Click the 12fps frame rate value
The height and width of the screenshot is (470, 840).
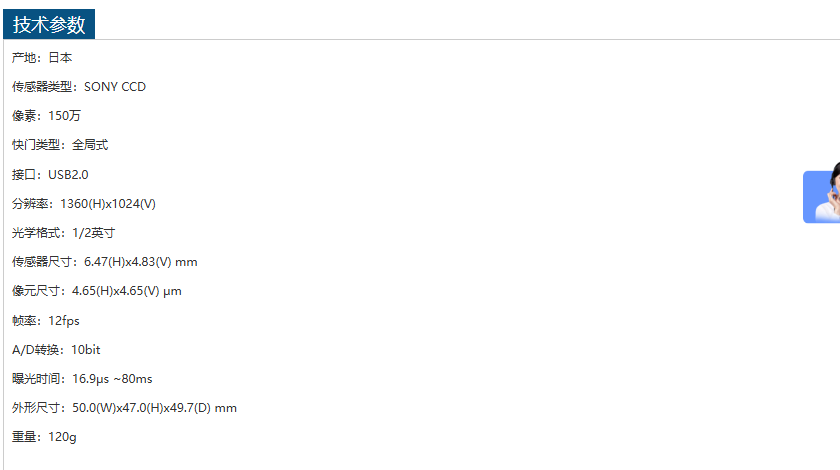(x=63, y=321)
